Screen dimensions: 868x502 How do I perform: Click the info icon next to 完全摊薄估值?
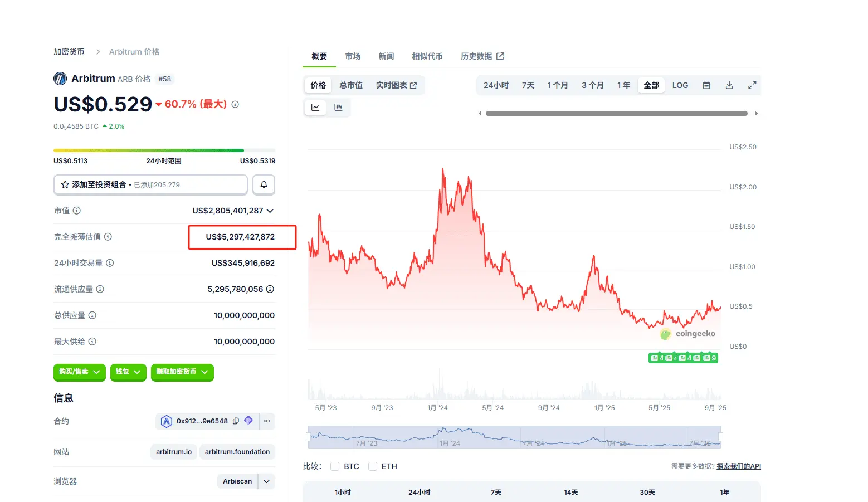pos(108,237)
